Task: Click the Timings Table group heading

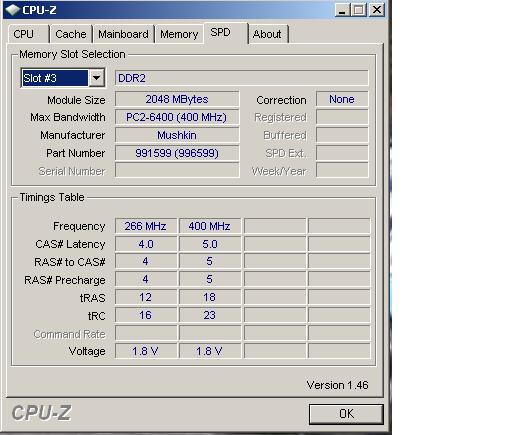Action: click(x=52, y=197)
